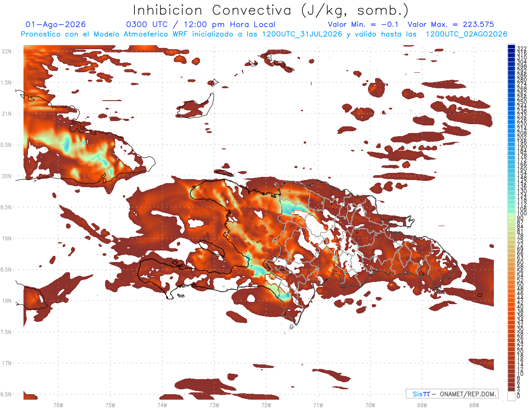Click the '9.5N' latitude label
Viewport: 532px width, 411px height.
pyautogui.click(x=6, y=207)
